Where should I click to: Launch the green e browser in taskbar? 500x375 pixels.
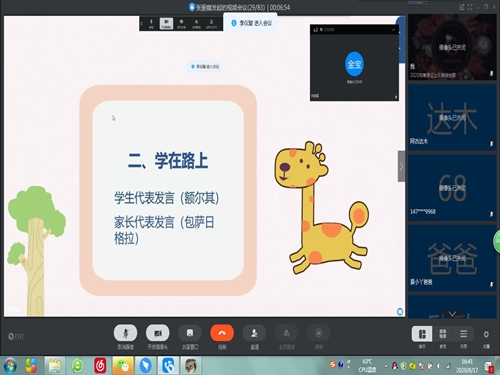tap(77, 366)
